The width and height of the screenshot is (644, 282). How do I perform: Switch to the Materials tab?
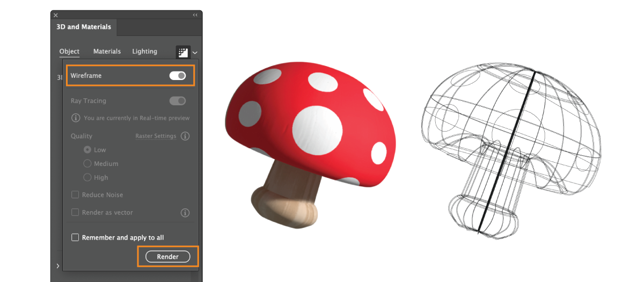107,52
